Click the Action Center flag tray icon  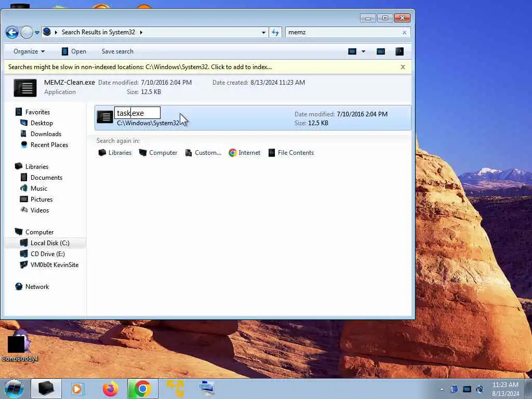tap(454, 389)
